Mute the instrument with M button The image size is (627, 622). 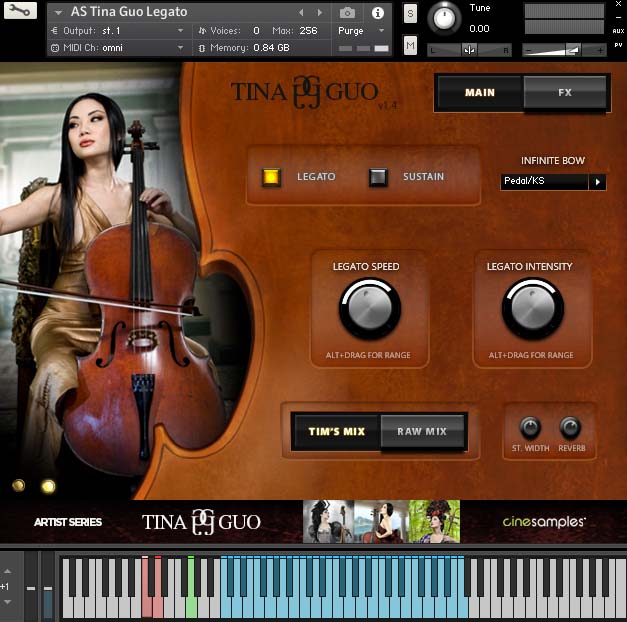[410, 46]
